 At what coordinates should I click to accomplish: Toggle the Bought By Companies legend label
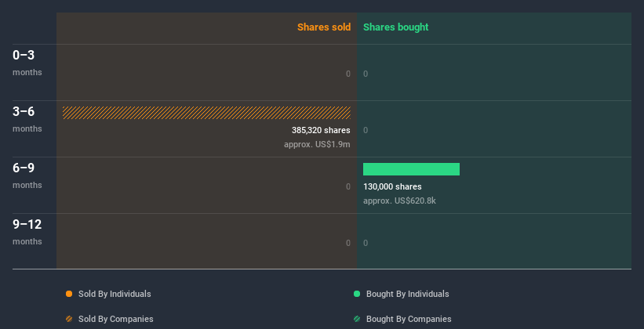(409, 319)
